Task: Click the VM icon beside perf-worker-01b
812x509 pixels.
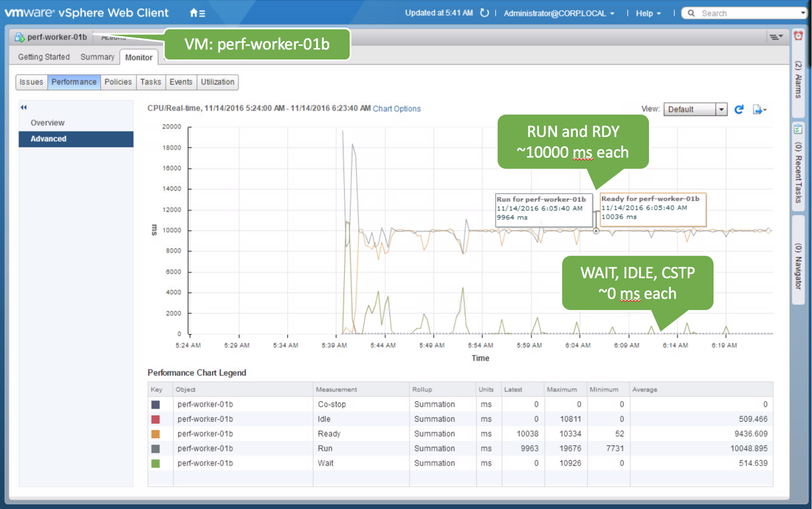Action: (x=20, y=37)
